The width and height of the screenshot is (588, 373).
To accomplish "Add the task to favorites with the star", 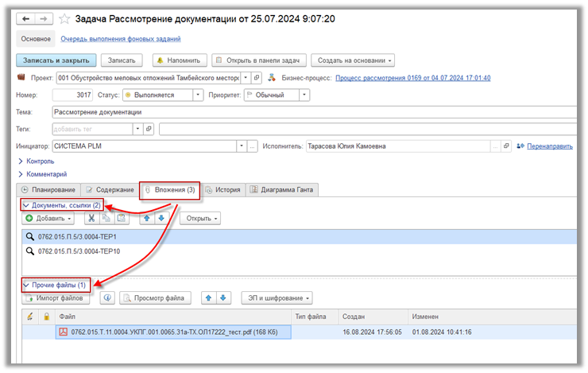I will point(64,19).
